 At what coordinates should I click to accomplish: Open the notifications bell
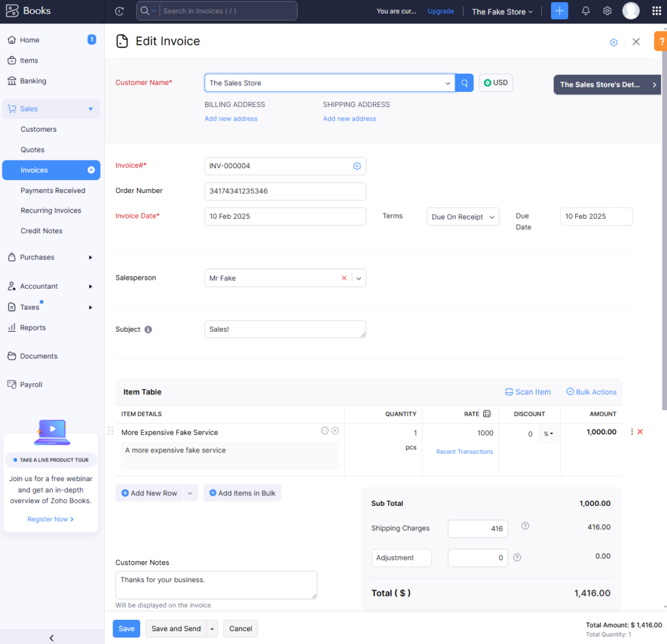(585, 10)
